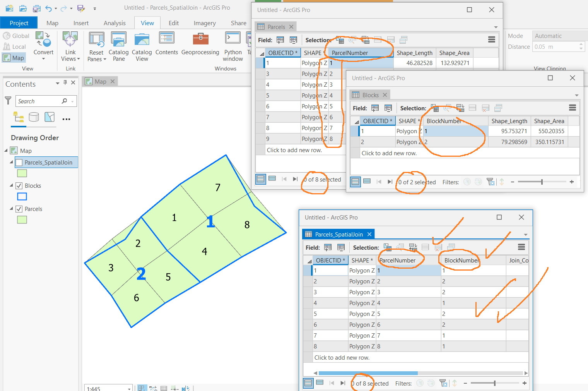Open the Imagery ribbon tab

tap(205, 23)
